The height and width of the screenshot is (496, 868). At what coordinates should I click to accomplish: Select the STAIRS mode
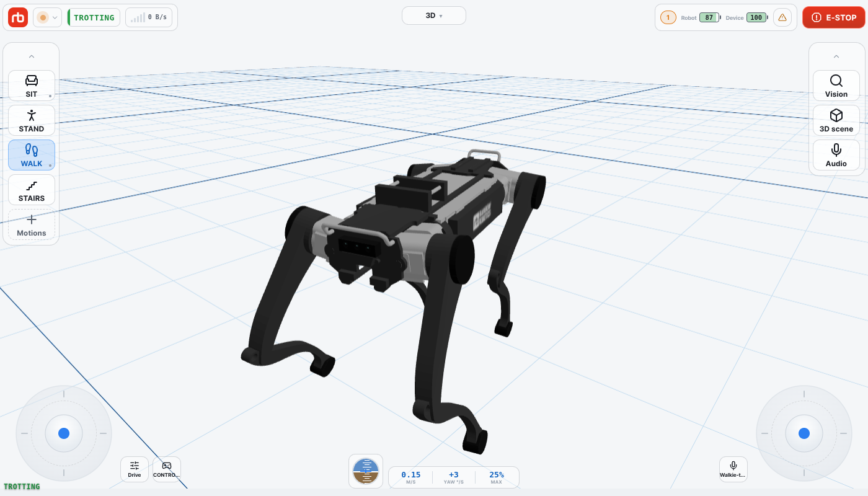(x=32, y=190)
